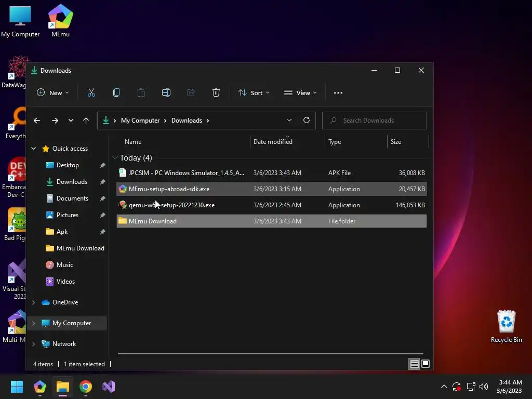Open recent locations dropdown arrow
The height and width of the screenshot is (399, 532).
pyautogui.click(x=71, y=121)
